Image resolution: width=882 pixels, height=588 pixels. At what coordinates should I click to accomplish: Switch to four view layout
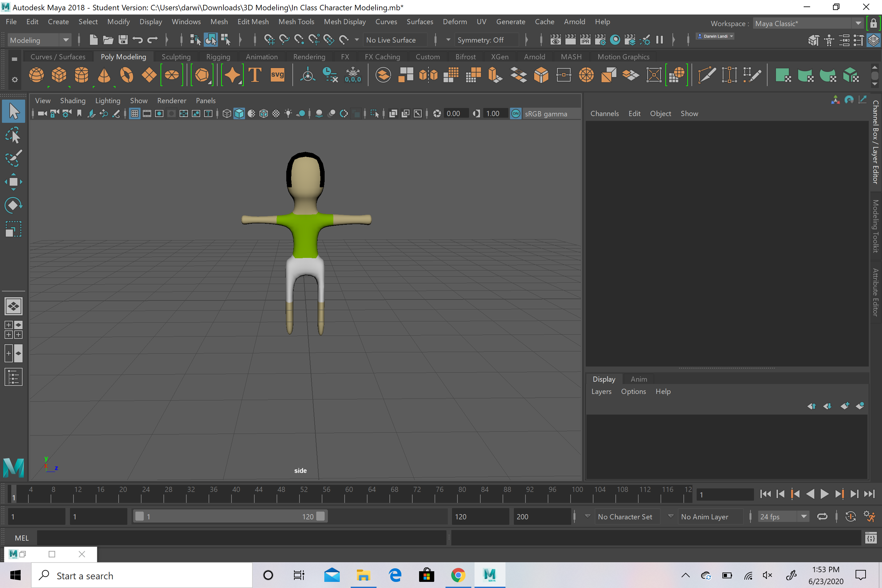tap(14, 330)
